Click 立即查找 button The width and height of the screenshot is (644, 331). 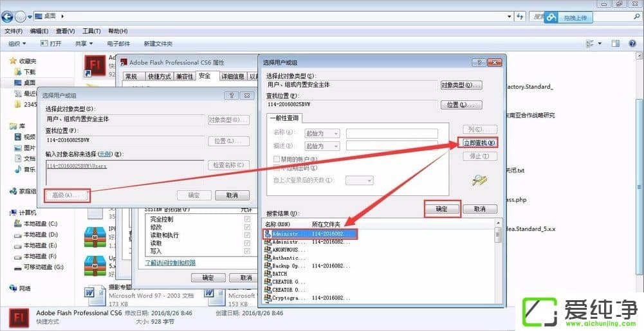tap(479, 143)
